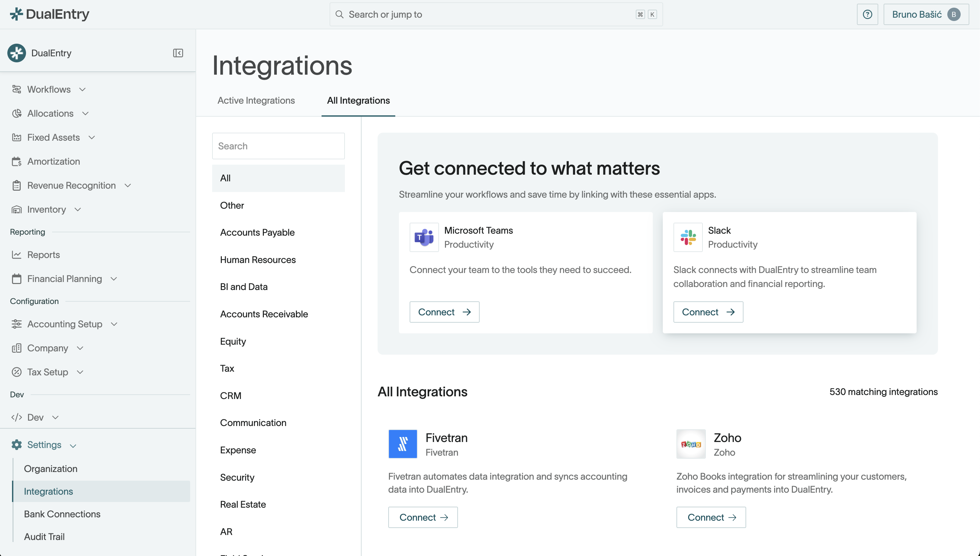
Task: Expand the Fixed Assets section
Action: (x=92, y=137)
